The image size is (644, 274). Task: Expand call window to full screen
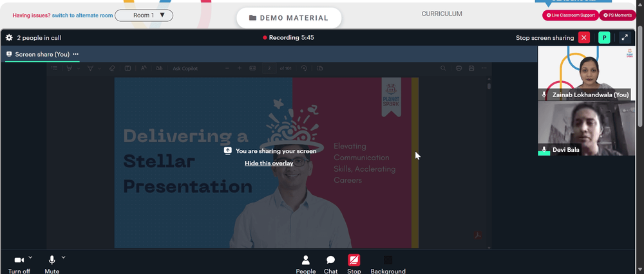(625, 38)
